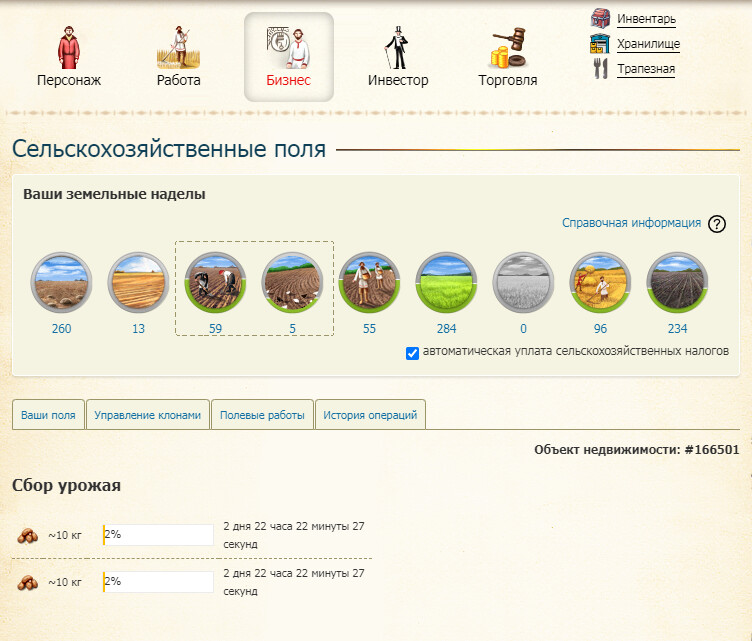The width and height of the screenshot is (752, 641).
Task: Open the Справочная информация link
Action: pos(631,223)
